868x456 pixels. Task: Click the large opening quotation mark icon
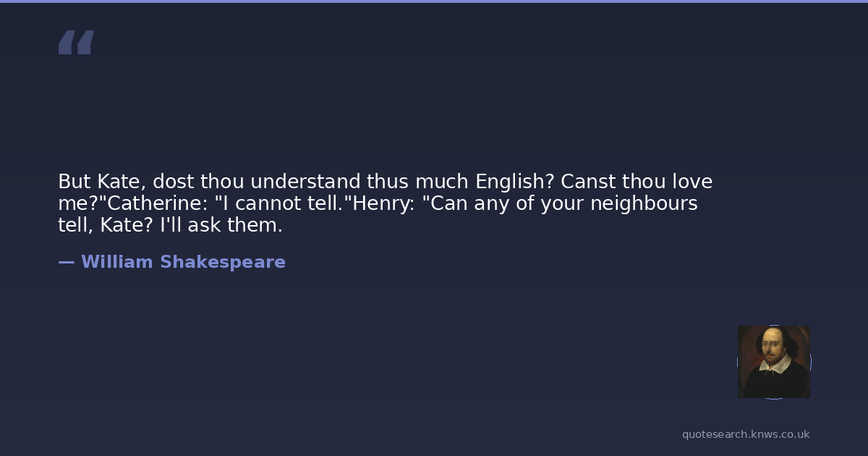76,42
